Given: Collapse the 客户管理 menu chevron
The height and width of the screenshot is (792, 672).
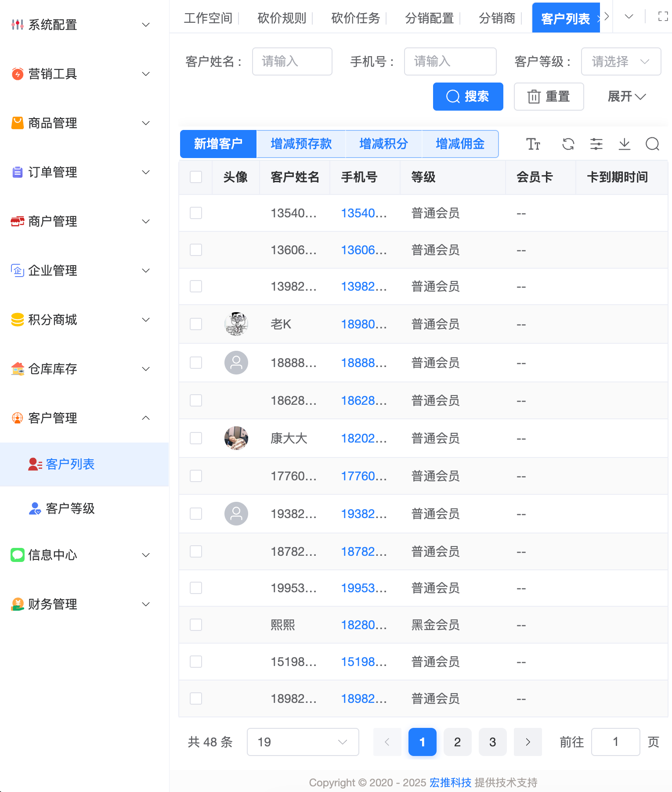Looking at the screenshot, I should click(146, 418).
